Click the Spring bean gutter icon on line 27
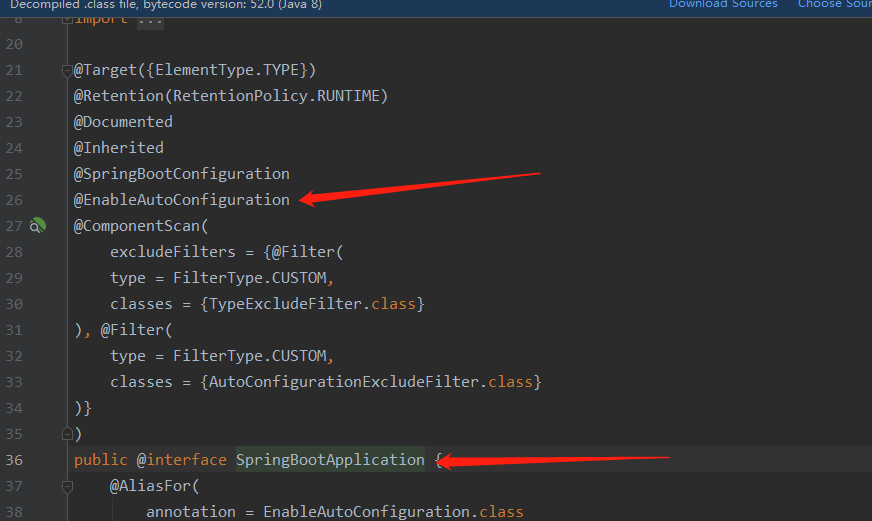The width and height of the screenshot is (872, 521). pyautogui.click(x=38, y=226)
